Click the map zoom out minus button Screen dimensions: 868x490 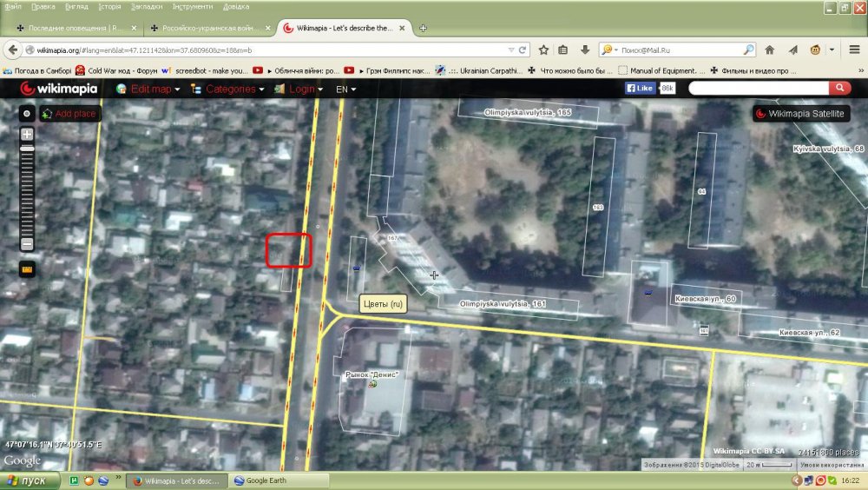27,244
